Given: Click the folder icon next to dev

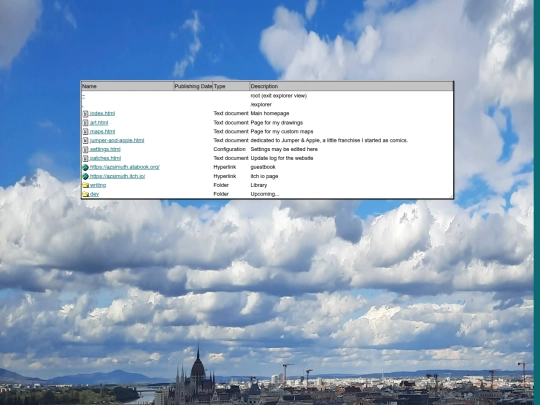Looking at the screenshot, I should point(85,194).
